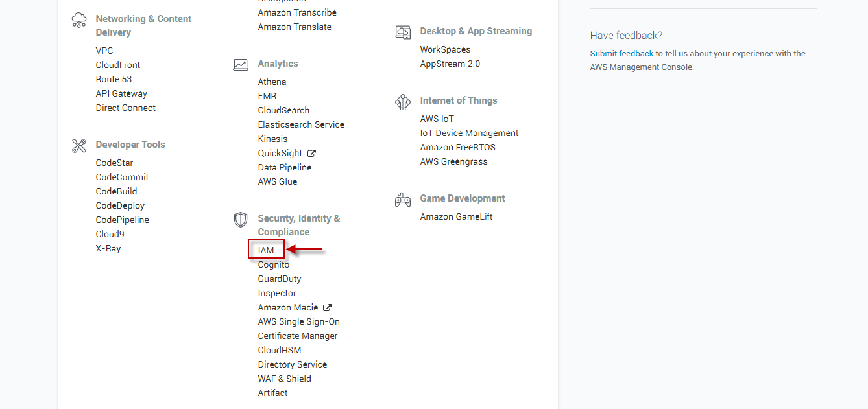
Task: Open Amazon Translate
Action: 295,27
